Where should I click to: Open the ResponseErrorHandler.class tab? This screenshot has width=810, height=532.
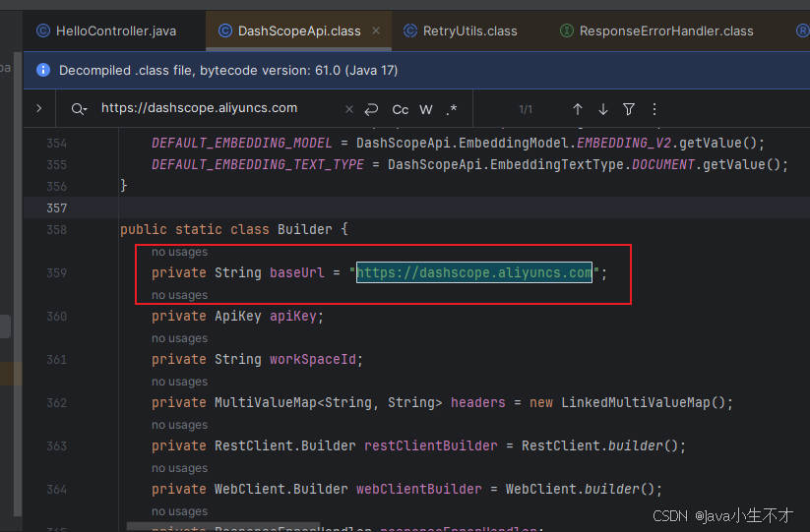pos(656,30)
